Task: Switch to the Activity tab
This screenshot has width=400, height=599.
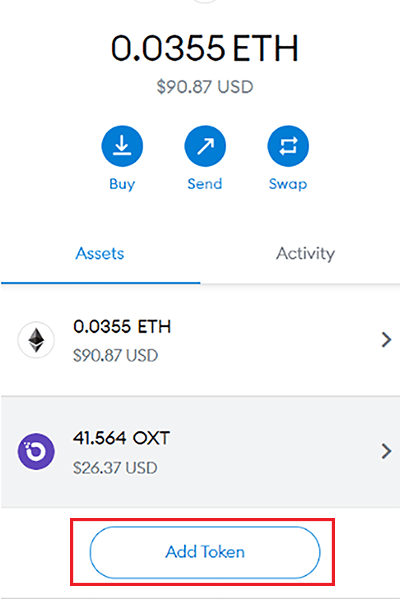Action: click(305, 254)
